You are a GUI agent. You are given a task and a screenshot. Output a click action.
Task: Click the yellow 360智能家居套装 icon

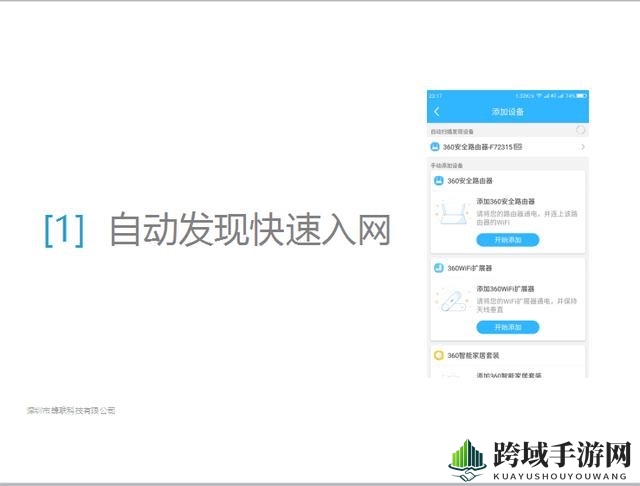pos(438,355)
